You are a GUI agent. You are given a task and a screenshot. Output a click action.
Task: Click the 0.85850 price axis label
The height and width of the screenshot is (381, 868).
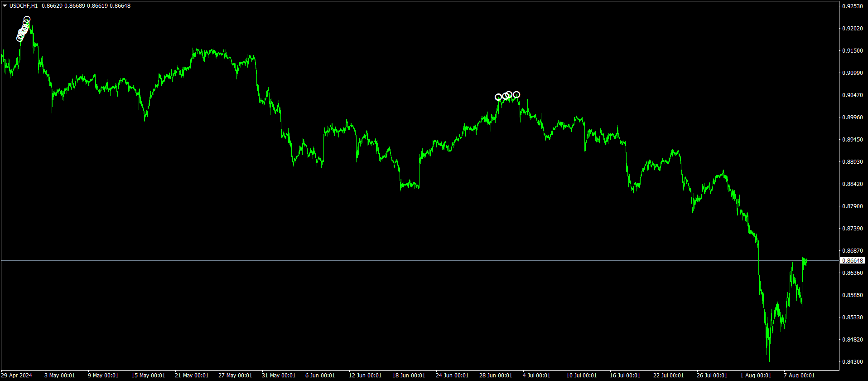852,295
